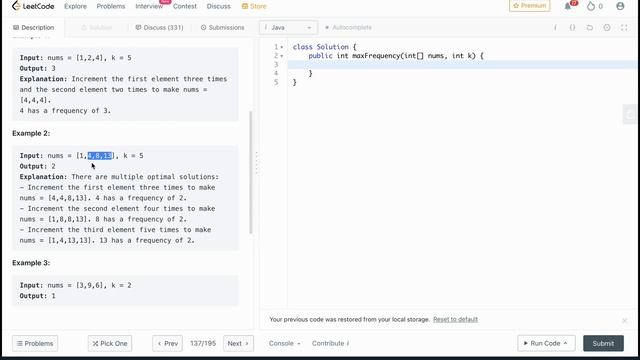Submit the solution

(603, 343)
